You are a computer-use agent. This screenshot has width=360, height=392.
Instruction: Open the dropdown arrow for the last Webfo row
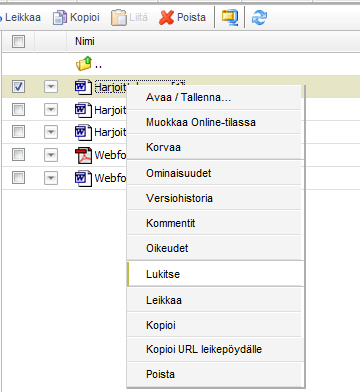click(x=51, y=178)
